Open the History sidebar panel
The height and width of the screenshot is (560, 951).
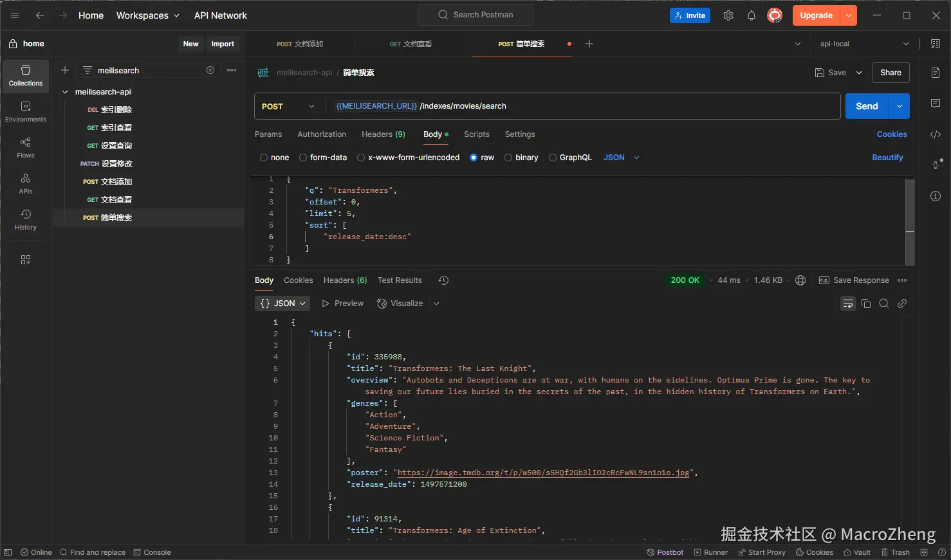pos(26,220)
